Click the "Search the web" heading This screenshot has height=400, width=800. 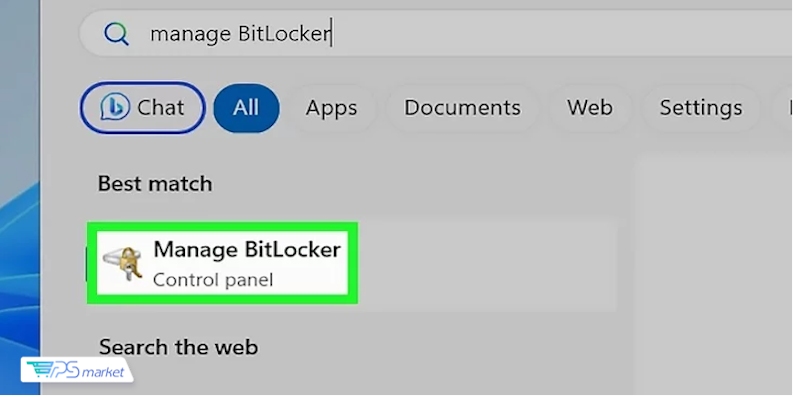coord(178,347)
